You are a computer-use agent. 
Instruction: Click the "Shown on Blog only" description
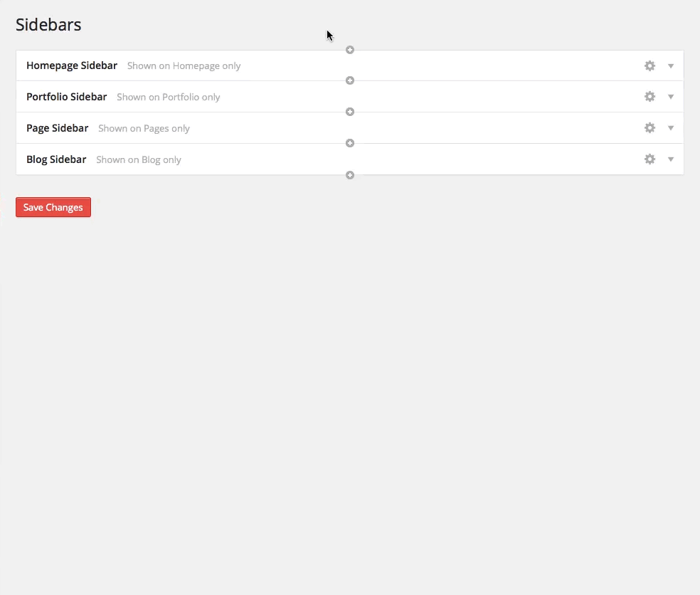(139, 159)
